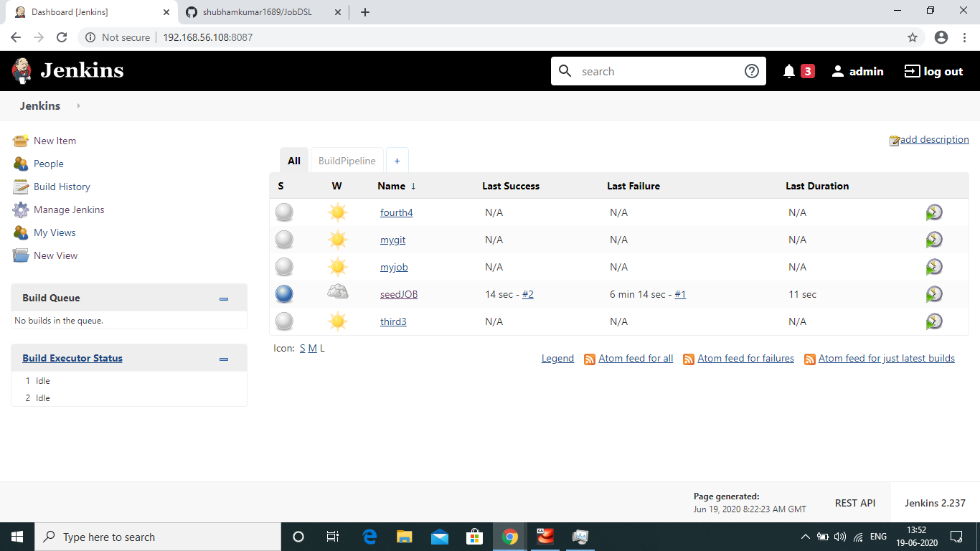Toggle the Name column sort order
Viewport: 980px width, 551px height.
click(x=392, y=186)
